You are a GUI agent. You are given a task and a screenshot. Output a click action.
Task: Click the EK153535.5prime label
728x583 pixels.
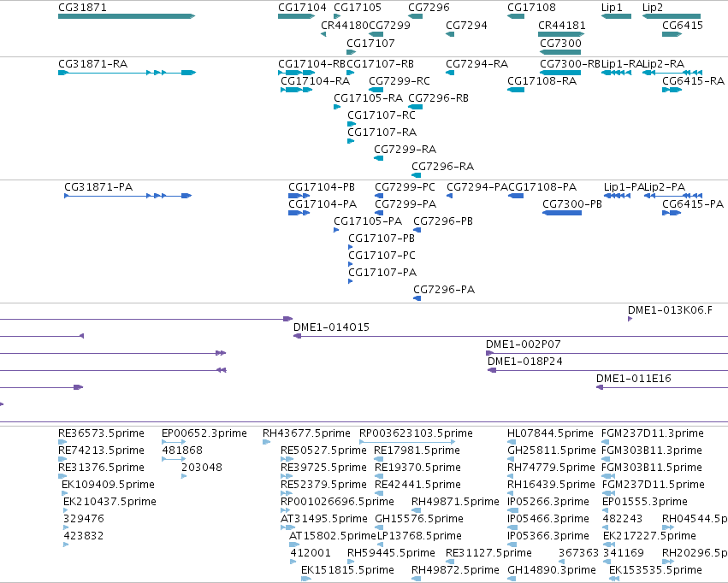(x=655, y=570)
